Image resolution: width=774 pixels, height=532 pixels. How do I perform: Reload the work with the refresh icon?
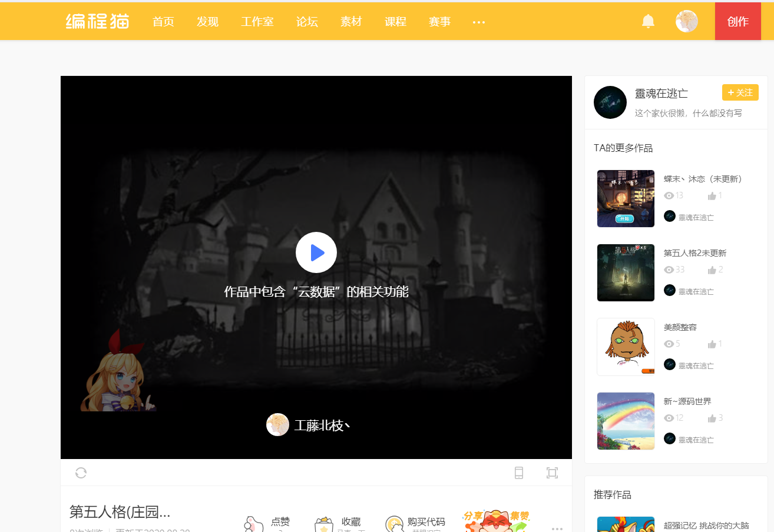pos(81,473)
